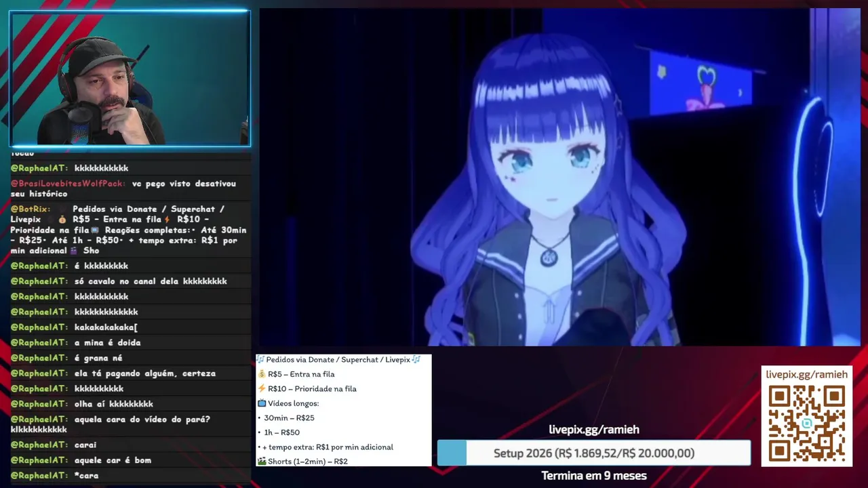Click "R$10 – Prioridade na fila" in info panel
Viewport: 868px width, 488px height.
tap(312, 389)
